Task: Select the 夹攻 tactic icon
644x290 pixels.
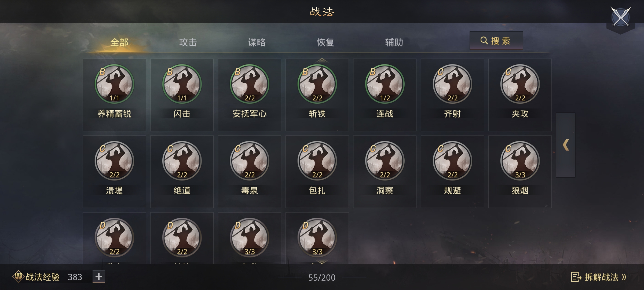Action: (520, 84)
